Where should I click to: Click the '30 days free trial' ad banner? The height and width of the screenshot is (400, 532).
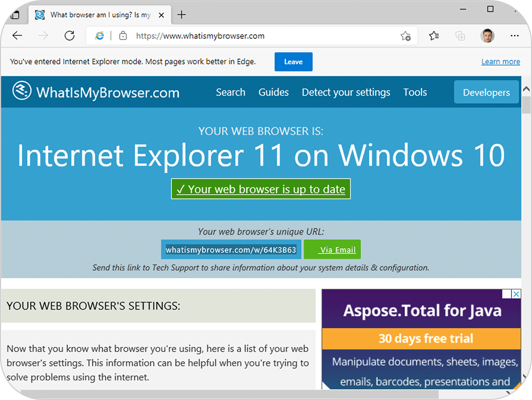coord(421,338)
